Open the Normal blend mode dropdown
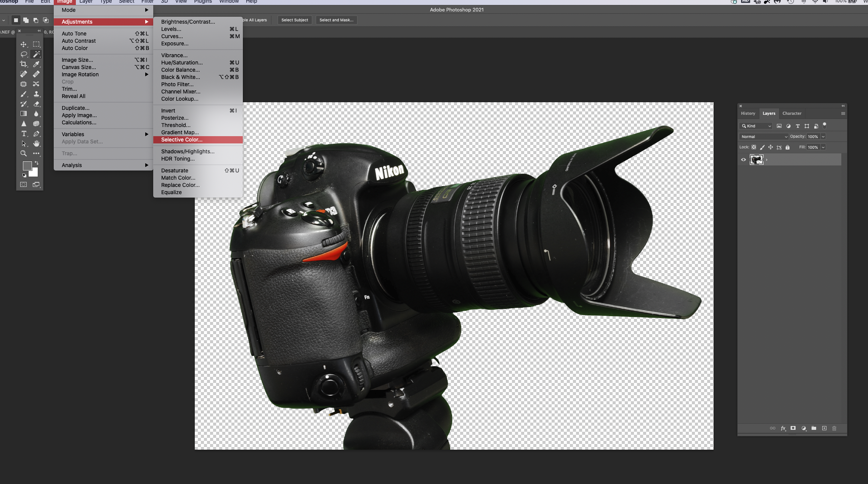 (764, 137)
